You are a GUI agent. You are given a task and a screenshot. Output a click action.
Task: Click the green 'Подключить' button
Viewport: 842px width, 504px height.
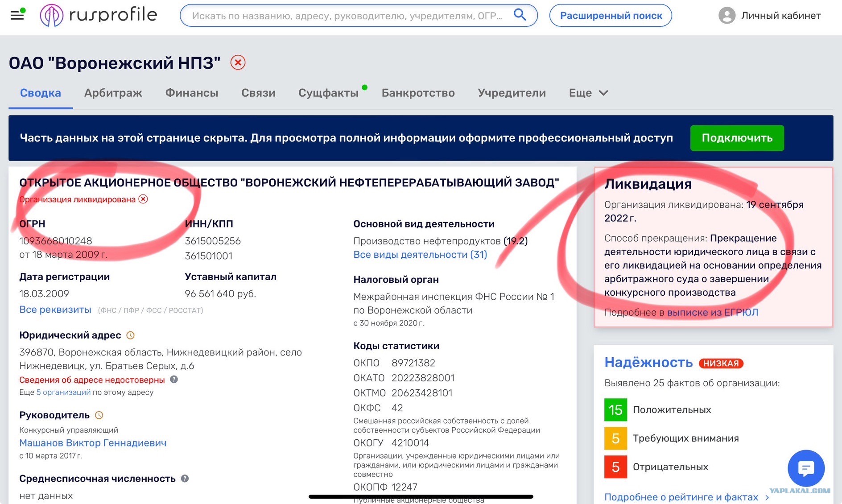click(x=737, y=138)
